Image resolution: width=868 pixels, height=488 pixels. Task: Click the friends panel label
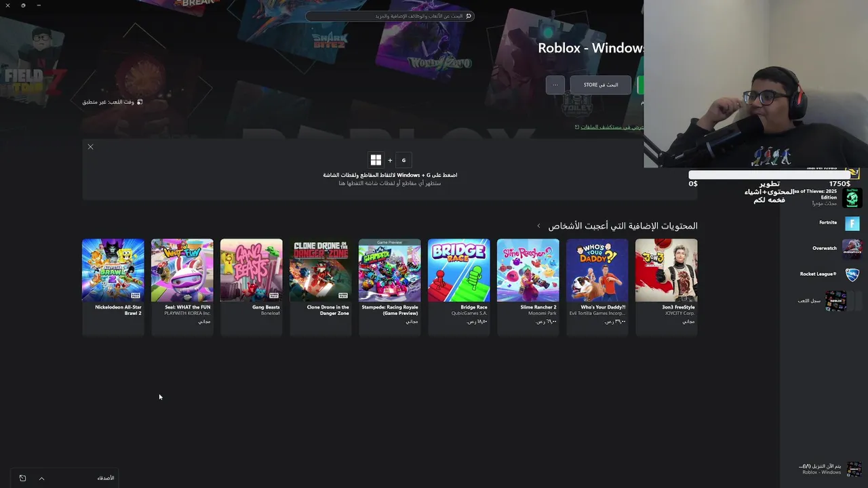[106, 479]
